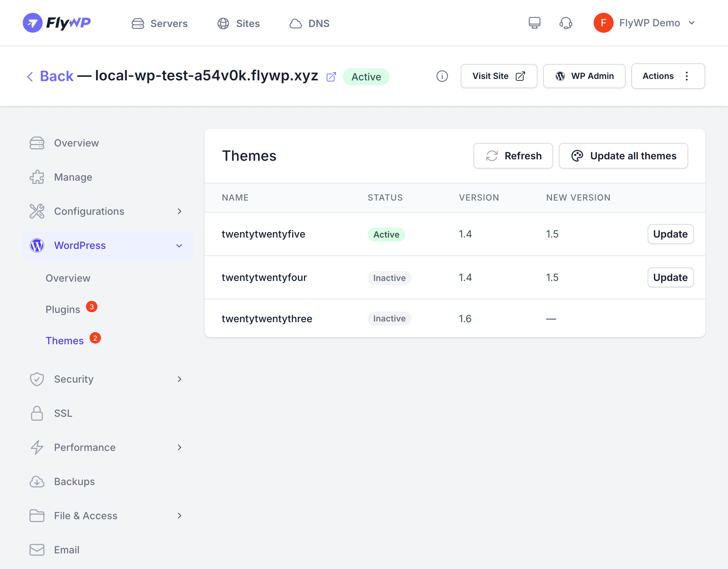Click the VERSION column header

(x=479, y=198)
